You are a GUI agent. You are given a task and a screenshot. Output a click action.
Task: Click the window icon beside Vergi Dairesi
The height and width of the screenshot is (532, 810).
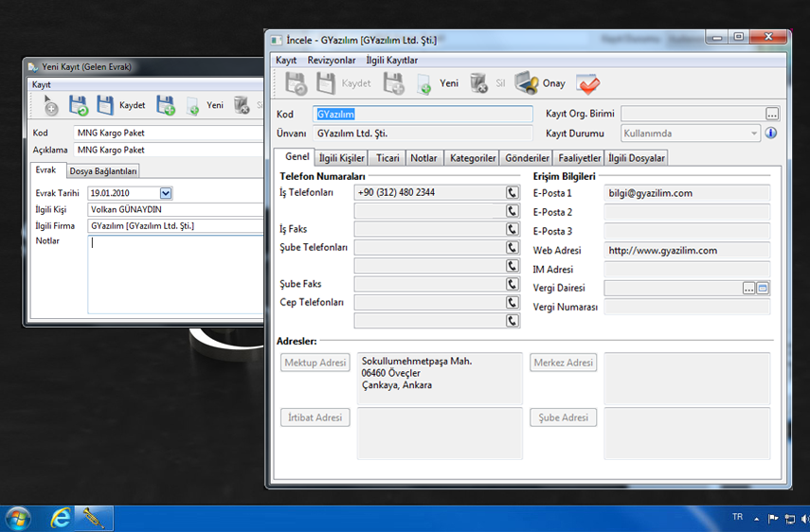(x=763, y=288)
